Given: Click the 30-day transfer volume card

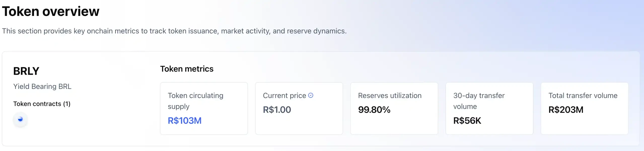Looking at the screenshot, I should (489, 108).
